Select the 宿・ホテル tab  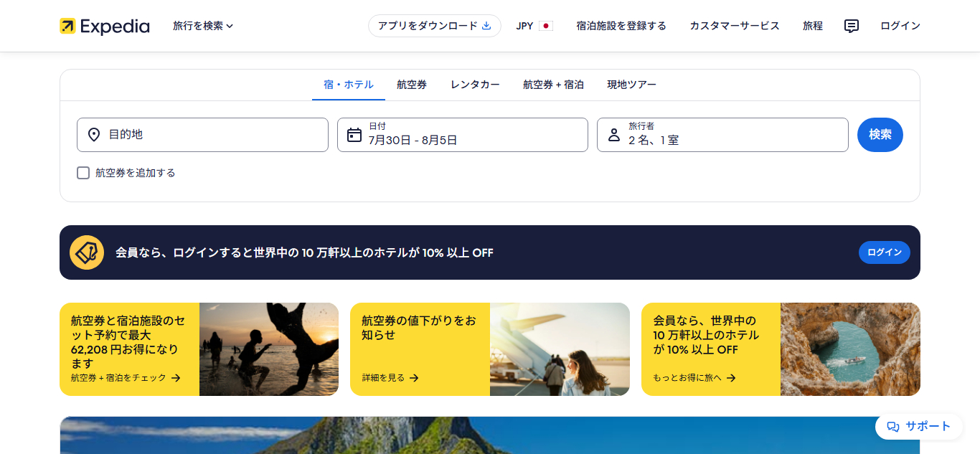349,85
